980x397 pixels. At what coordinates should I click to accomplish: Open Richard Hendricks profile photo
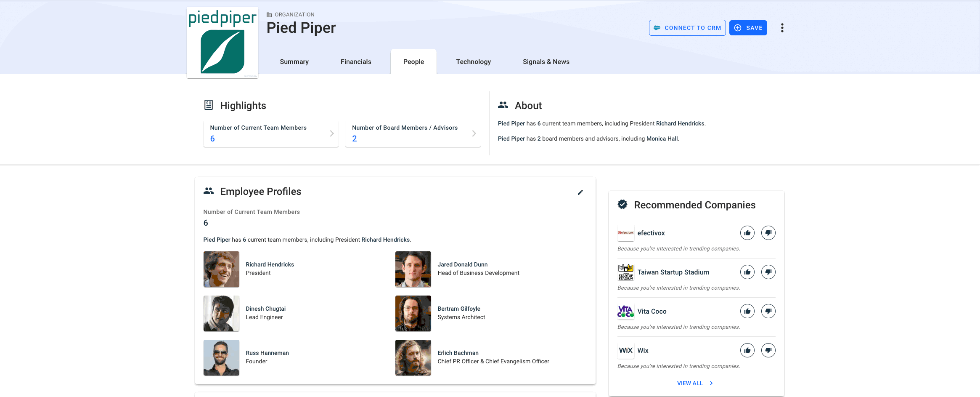pos(221,269)
